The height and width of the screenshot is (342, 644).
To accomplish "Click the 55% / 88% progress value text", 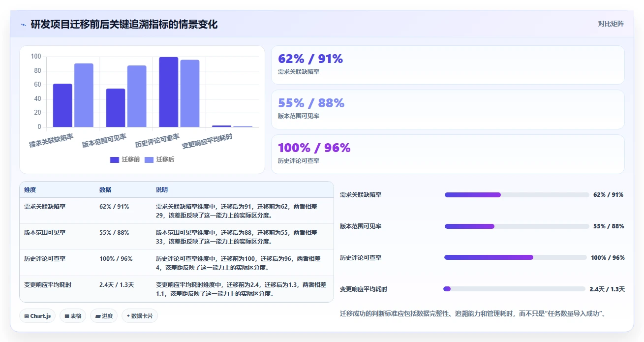I will pos(609,226).
